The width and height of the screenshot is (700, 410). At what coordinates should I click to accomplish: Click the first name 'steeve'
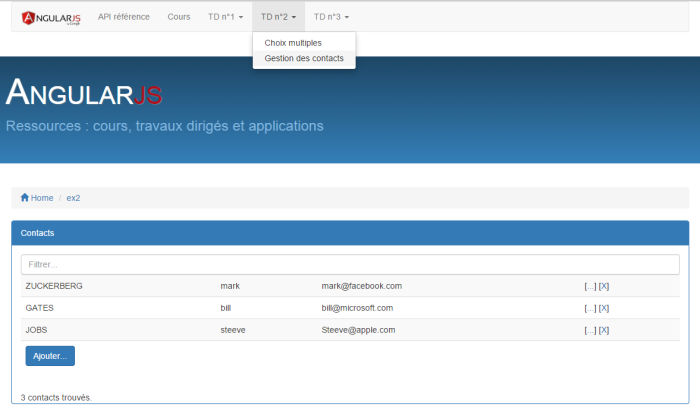click(x=233, y=330)
